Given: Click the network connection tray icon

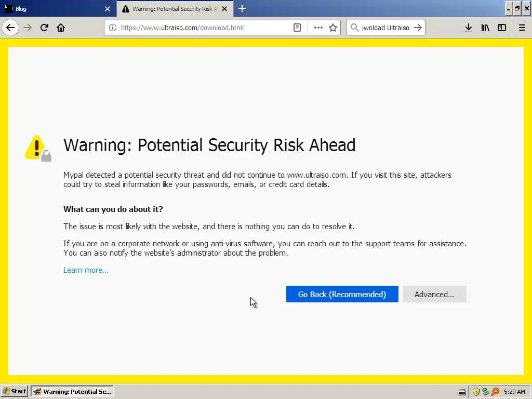Looking at the screenshot, I should 486,392.
